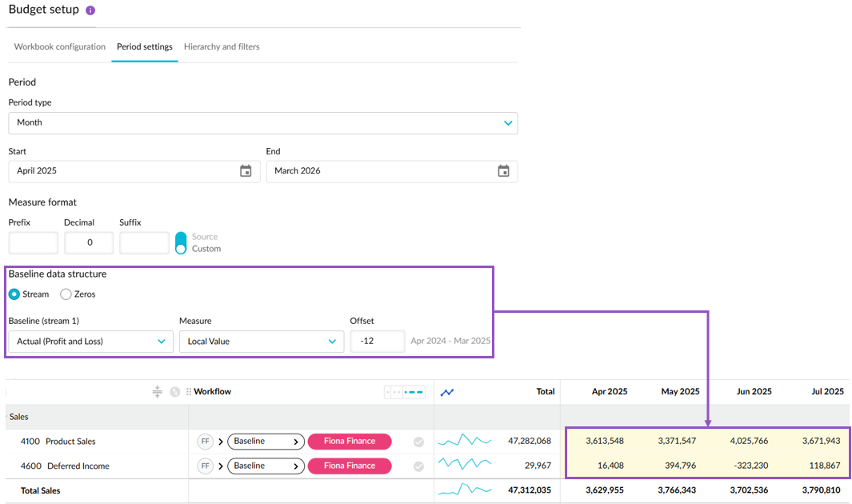Select the Stream radio button
The height and width of the screenshot is (504, 852).
[14, 294]
